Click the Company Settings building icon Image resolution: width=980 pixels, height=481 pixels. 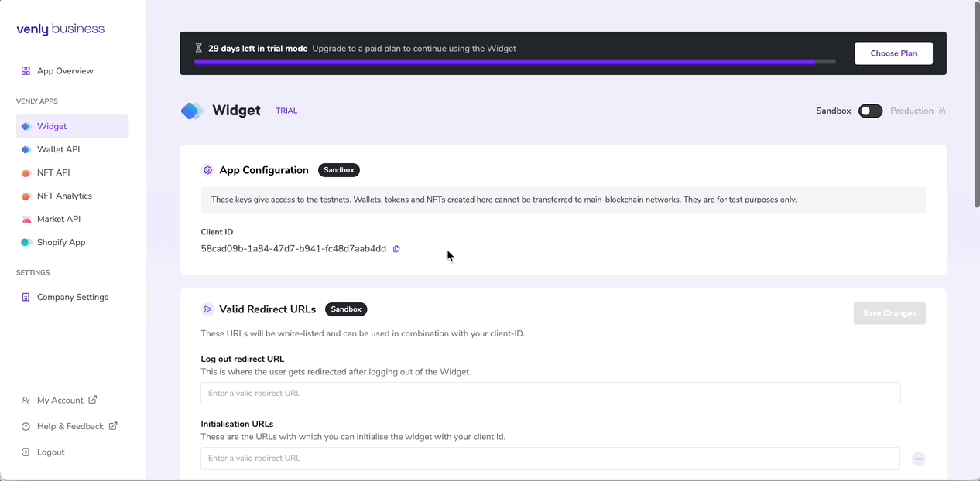[26, 297]
